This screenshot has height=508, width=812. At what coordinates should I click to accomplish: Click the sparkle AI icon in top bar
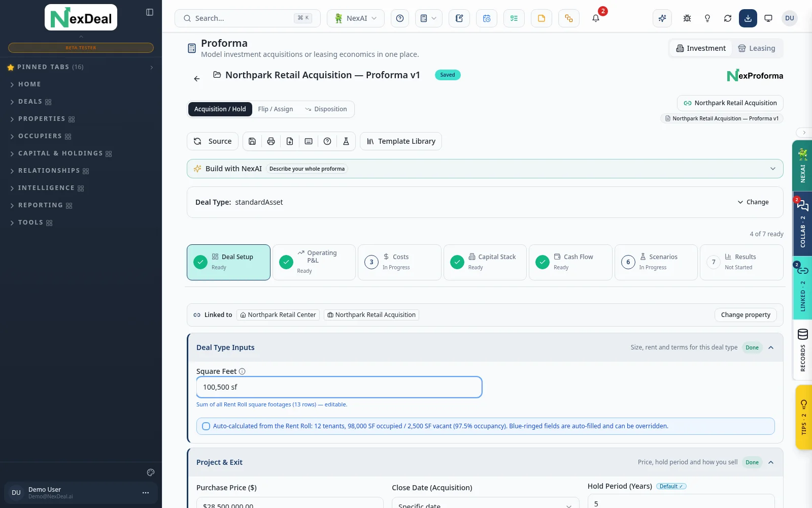click(x=662, y=18)
